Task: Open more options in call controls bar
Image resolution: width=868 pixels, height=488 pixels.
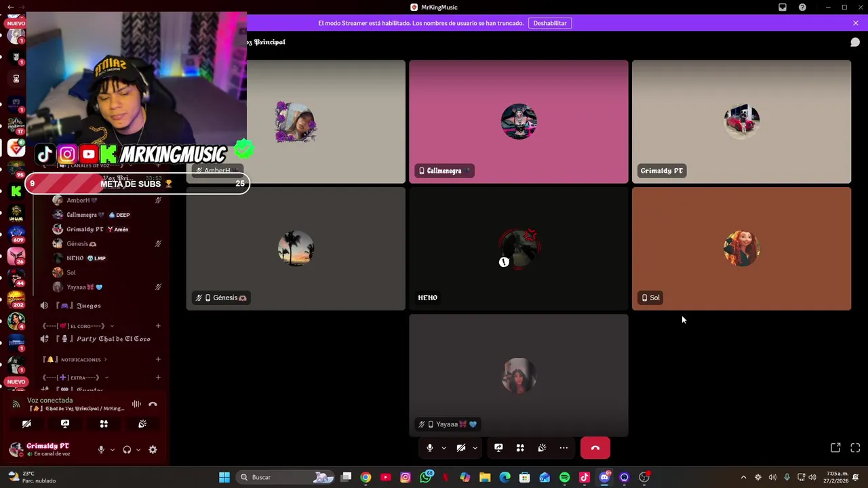Action: coord(564,448)
